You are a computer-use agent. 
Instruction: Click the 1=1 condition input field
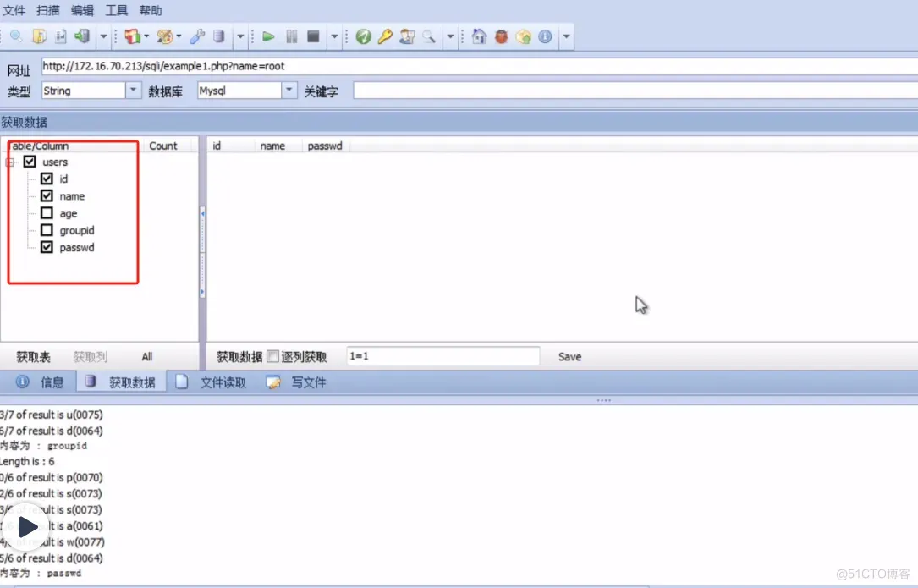[x=443, y=356]
